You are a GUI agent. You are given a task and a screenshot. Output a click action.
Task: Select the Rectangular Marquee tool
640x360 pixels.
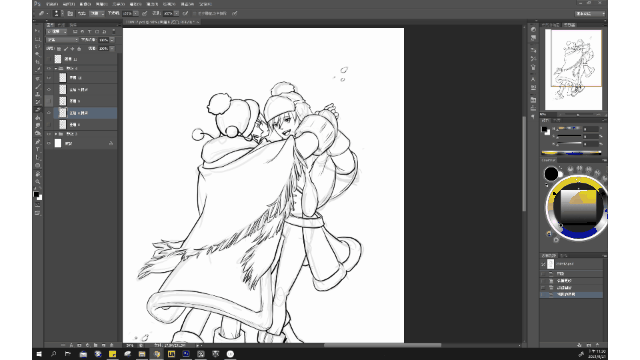pos(38,39)
